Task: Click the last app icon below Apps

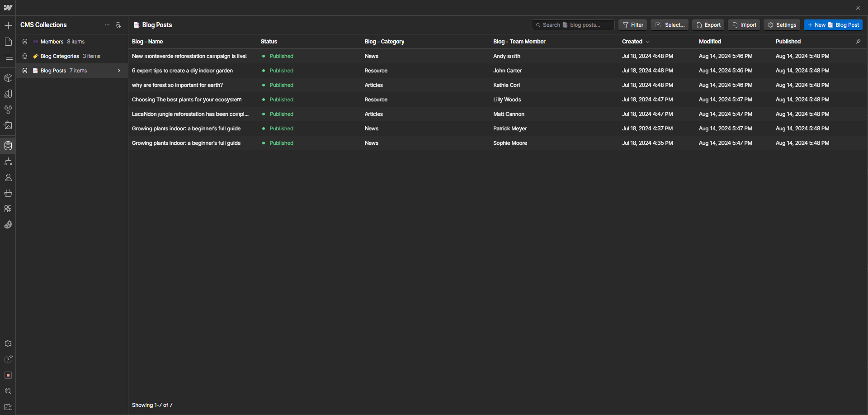Action: pos(8,224)
